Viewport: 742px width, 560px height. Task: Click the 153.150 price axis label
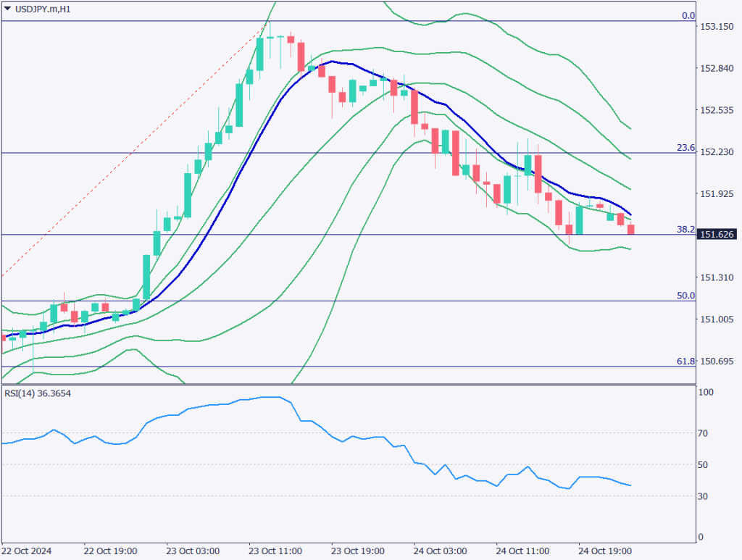(716, 27)
